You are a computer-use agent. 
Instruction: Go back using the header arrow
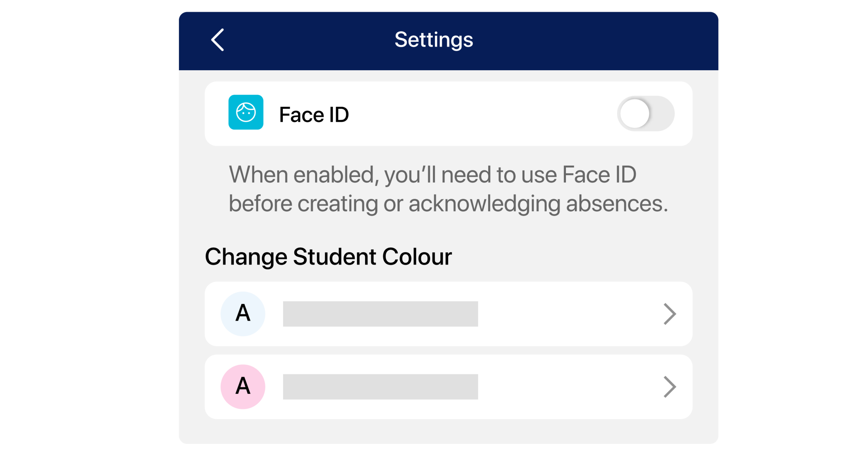[218, 40]
